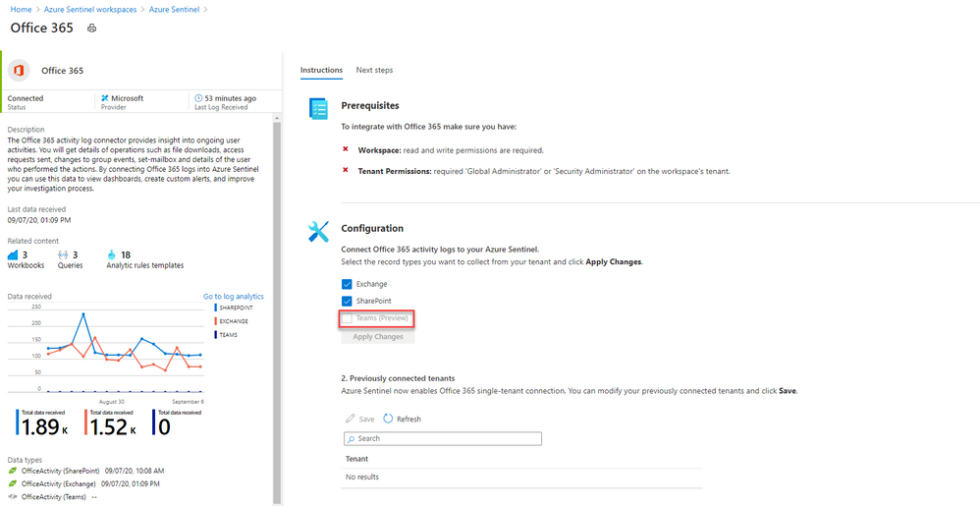Open Go to log analytics link

click(x=233, y=297)
